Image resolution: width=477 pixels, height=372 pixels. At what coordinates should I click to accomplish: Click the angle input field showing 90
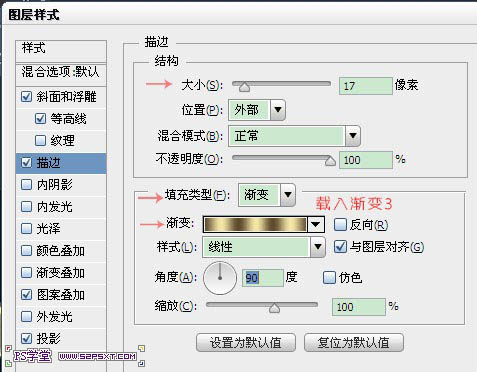[x=263, y=278]
